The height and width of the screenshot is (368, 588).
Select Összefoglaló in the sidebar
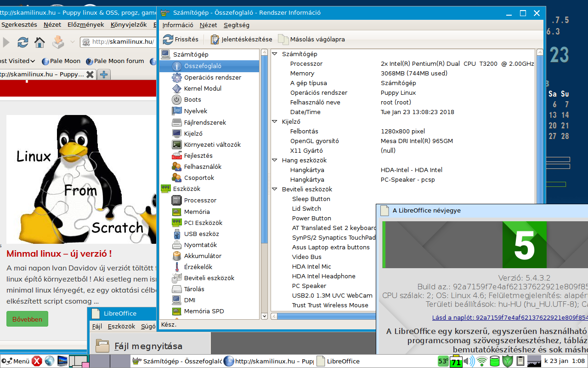(209, 66)
